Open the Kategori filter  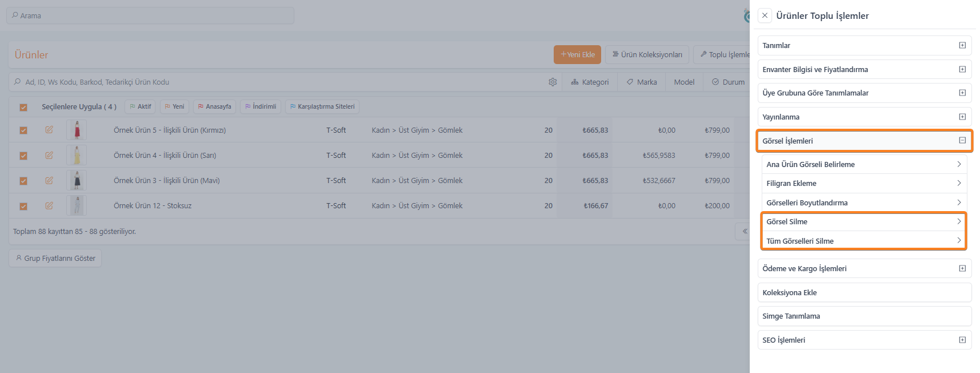pyautogui.click(x=590, y=82)
